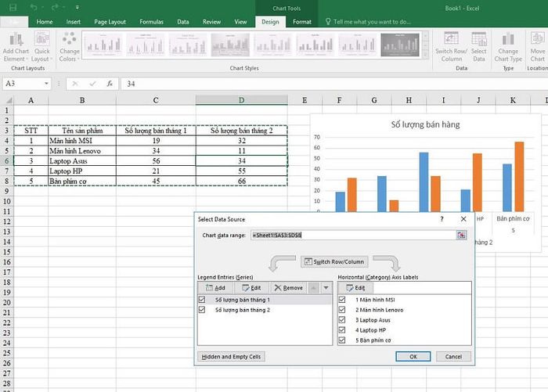Expand chart styles gallery More arrow
Screen dimensions: 548x392
[425, 55]
